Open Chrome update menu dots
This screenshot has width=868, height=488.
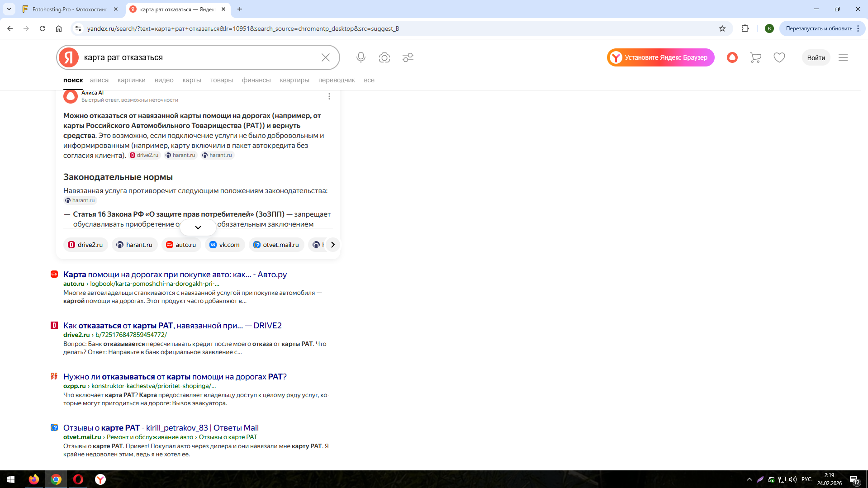(x=858, y=28)
